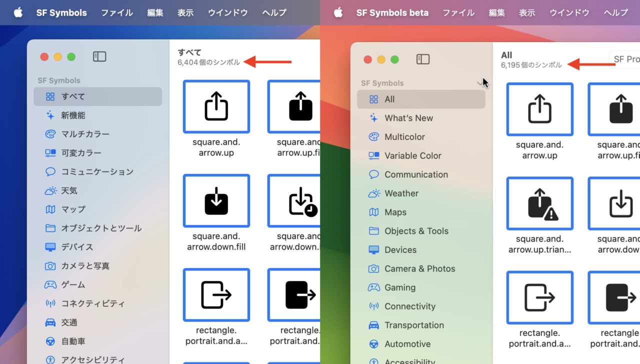Open Maps category
Viewport: 640px width, 364px height.
pyautogui.click(x=421, y=212)
